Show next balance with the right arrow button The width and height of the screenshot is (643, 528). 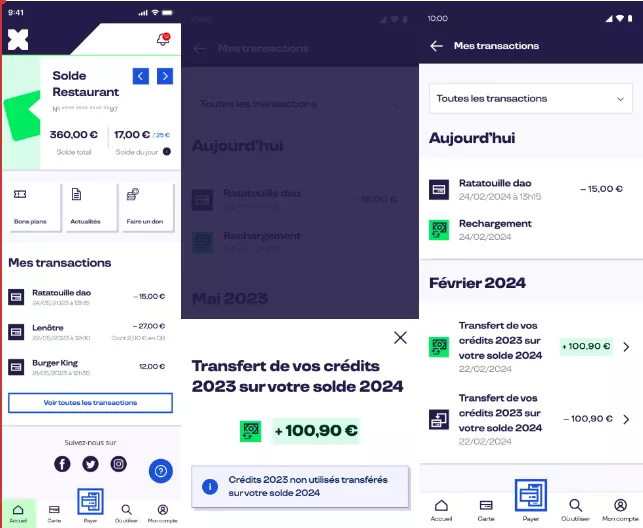(165, 76)
